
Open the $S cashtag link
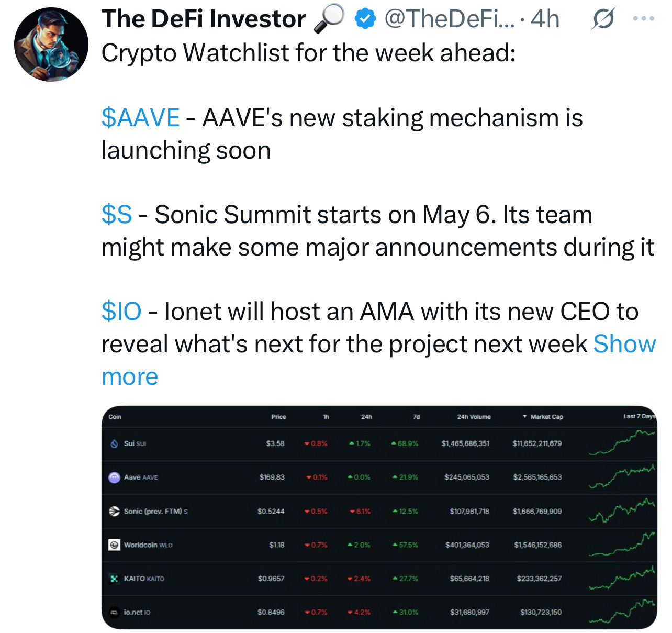(x=117, y=215)
